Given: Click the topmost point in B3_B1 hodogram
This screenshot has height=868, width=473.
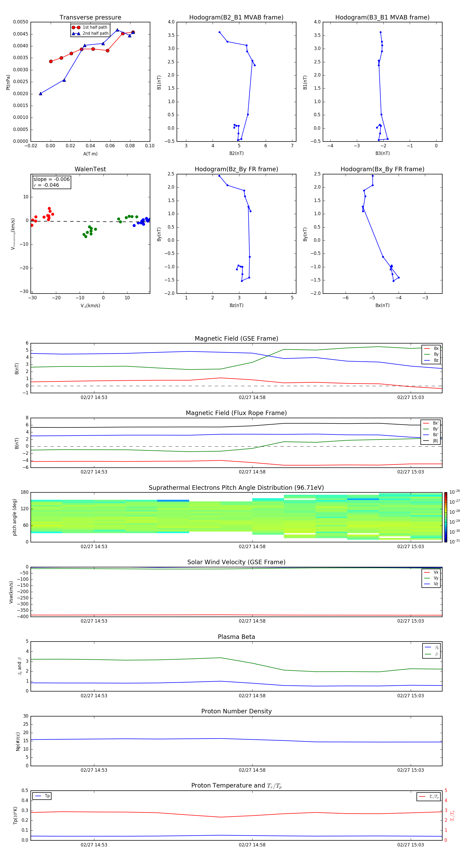Looking at the screenshot, I should point(381,32).
